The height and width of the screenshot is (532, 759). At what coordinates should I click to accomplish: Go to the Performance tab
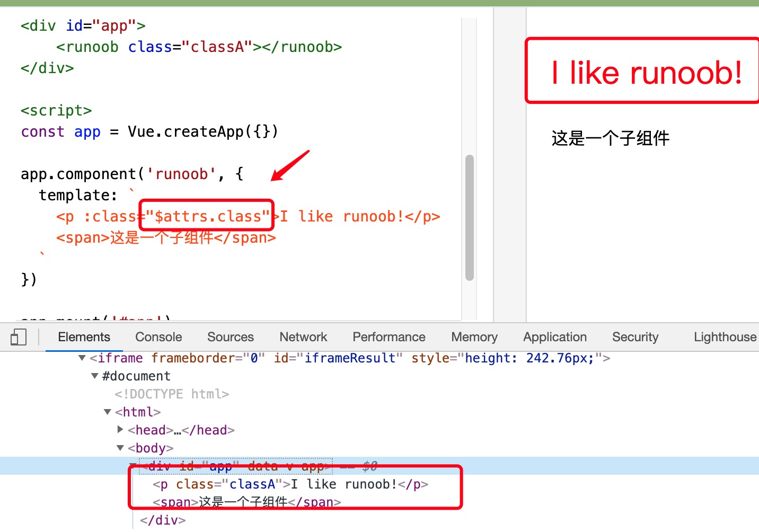pyautogui.click(x=389, y=337)
